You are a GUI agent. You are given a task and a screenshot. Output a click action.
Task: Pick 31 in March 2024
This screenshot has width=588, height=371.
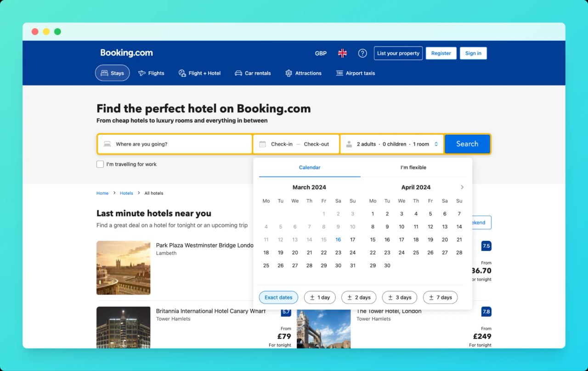pyautogui.click(x=352, y=265)
